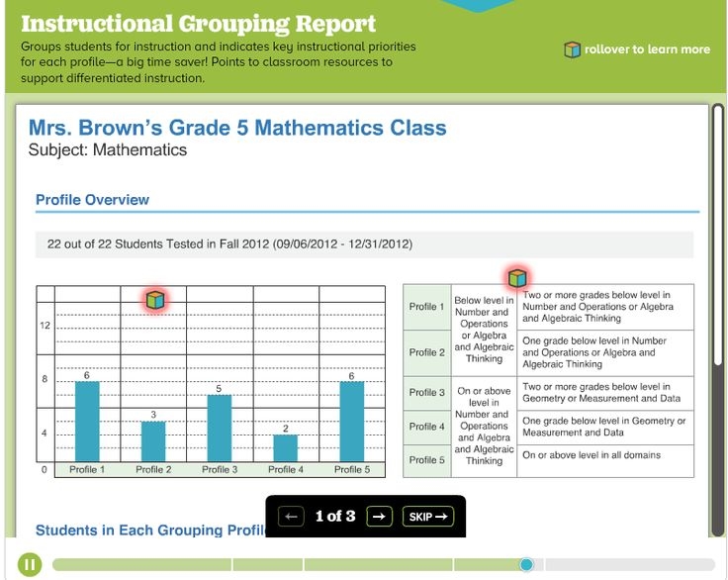This screenshot has width=728, height=580.
Task: Click the first segment of the progress timeline
Action: point(141,564)
